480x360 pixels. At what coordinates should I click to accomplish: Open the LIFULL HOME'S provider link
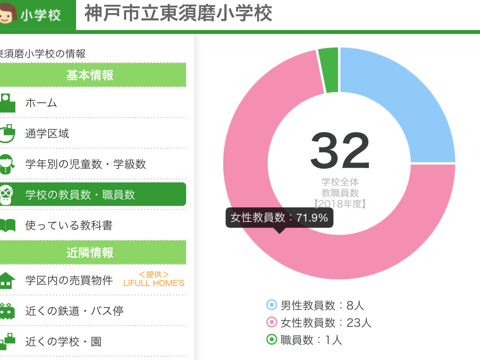pyautogui.click(x=154, y=279)
